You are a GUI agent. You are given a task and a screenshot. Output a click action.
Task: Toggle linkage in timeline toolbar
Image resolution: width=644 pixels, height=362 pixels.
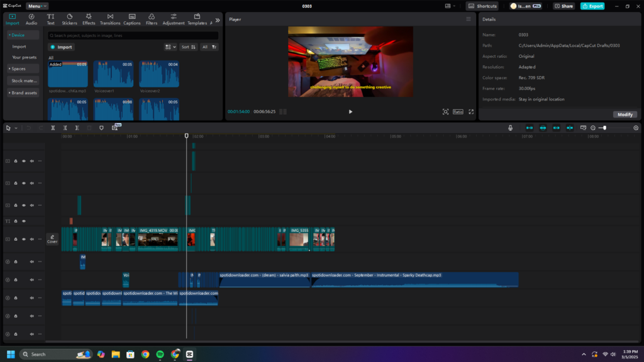tap(557, 128)
